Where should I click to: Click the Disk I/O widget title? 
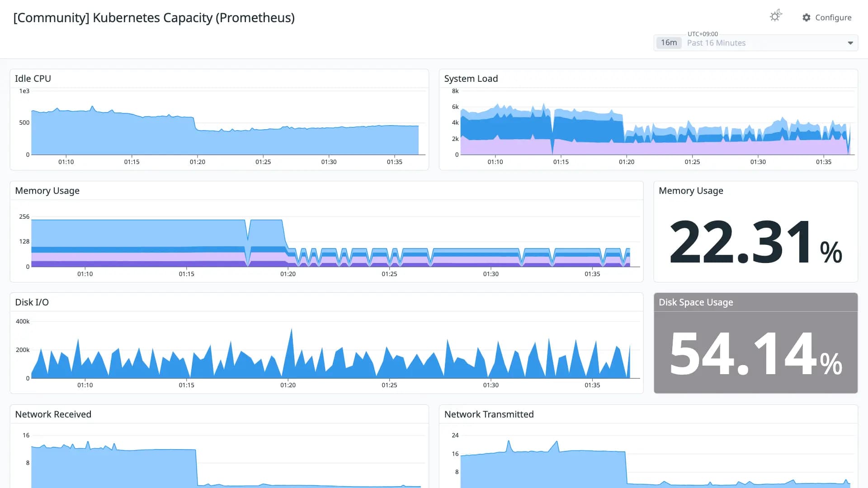pos(32,302)
